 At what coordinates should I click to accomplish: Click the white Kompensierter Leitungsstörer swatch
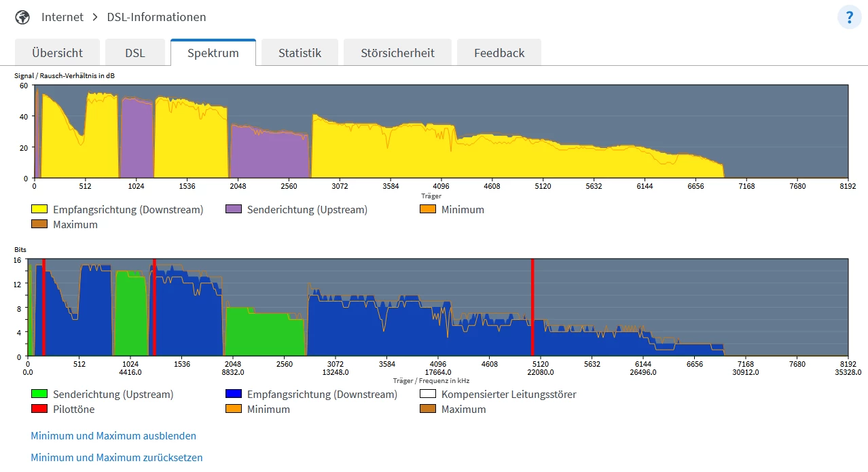coord(428,395)
